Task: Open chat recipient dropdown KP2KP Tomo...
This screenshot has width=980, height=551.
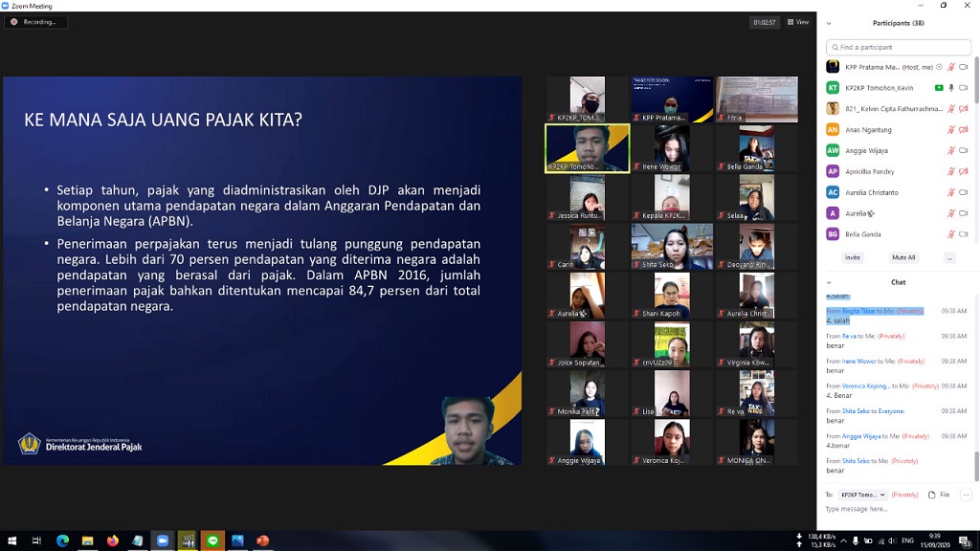Action: tap(862, 495)
